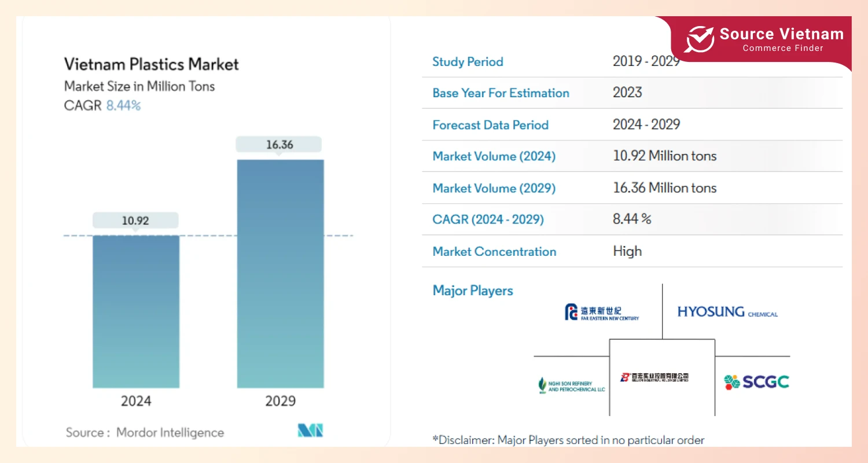Click the 2024 axis label

coord(136,400)
